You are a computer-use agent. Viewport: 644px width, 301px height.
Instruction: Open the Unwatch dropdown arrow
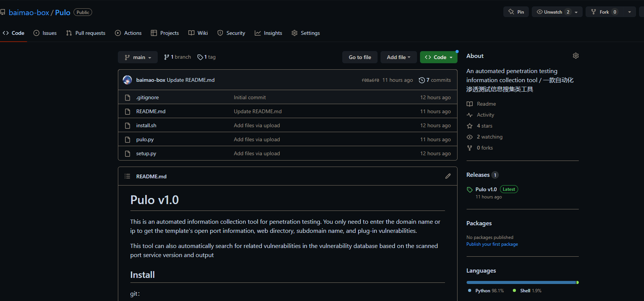click(576, 12)
